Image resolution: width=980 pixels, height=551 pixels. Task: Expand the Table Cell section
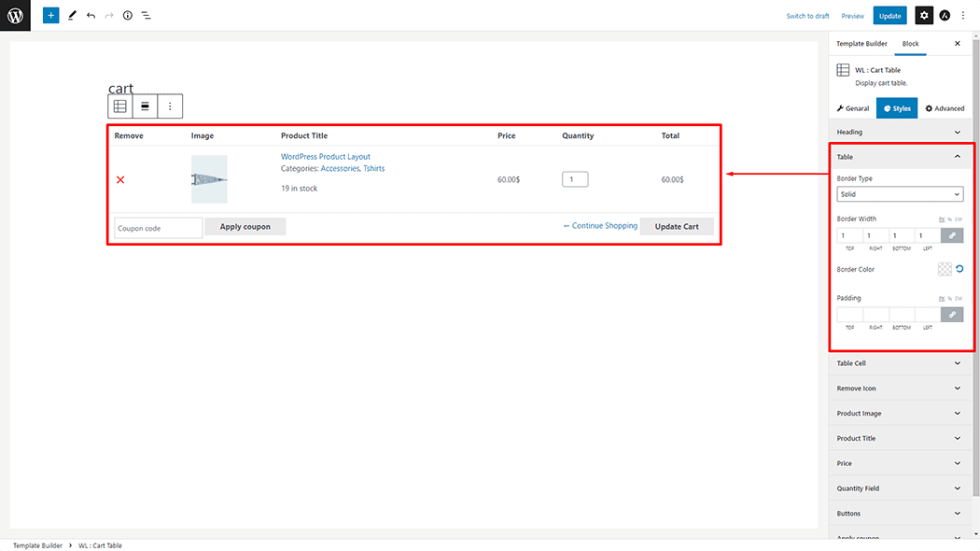(x=901, y=363)
